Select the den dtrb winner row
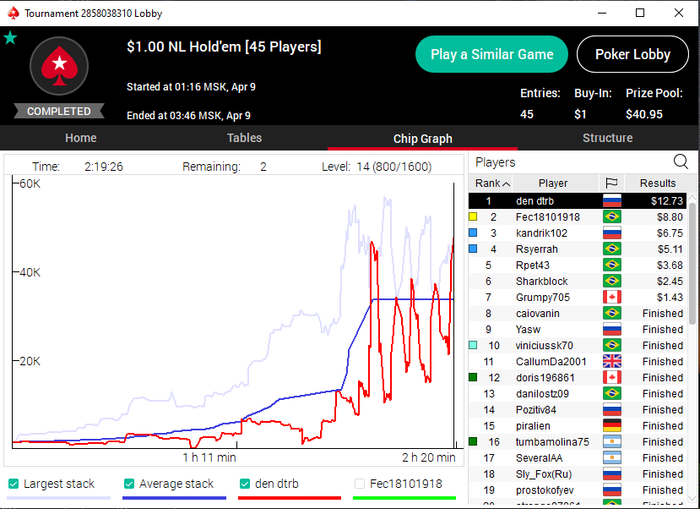 [x=577, y=201]
